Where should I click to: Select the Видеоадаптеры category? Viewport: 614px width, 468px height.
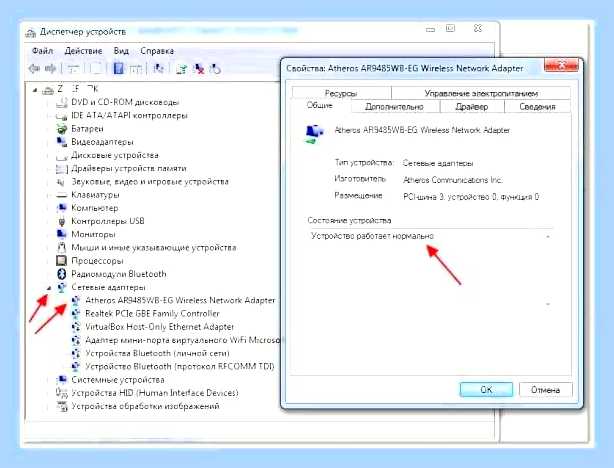(x=102, y=142)
